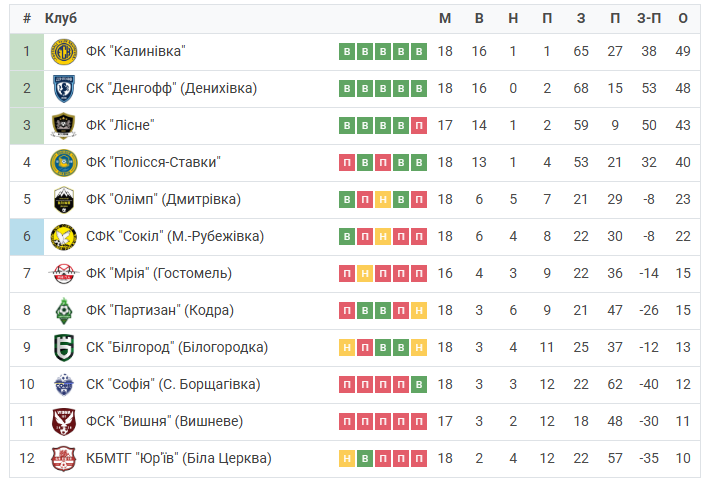Screen dimensions: 709x483
Task: Click the М matches column header
Action: point(445,18)
